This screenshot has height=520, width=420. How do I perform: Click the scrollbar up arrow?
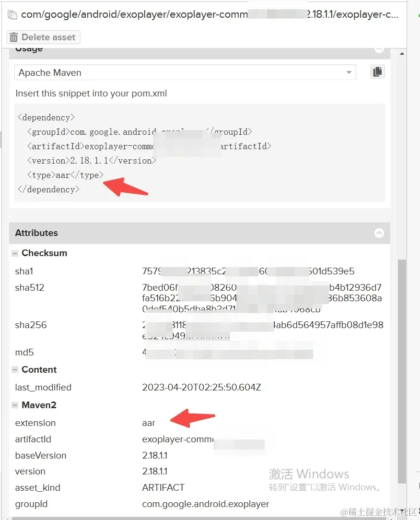click(x=402, y=53)
